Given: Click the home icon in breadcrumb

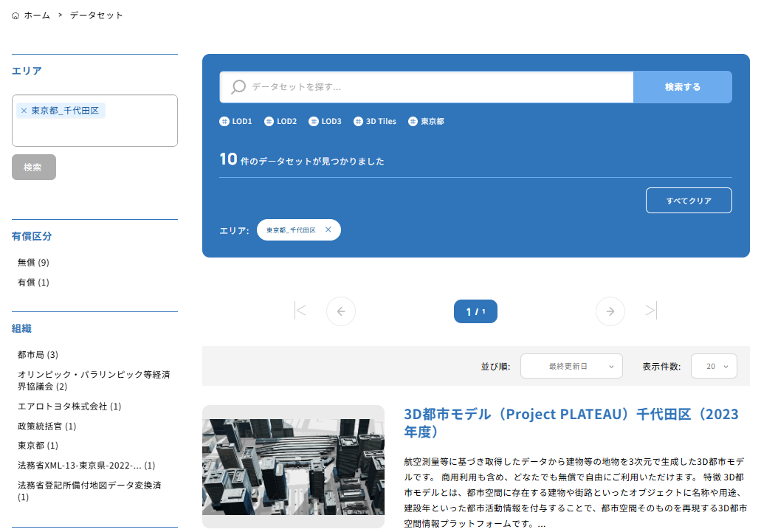Looking at the screenshot, I should pyautogui.click(x=16, y=15).
